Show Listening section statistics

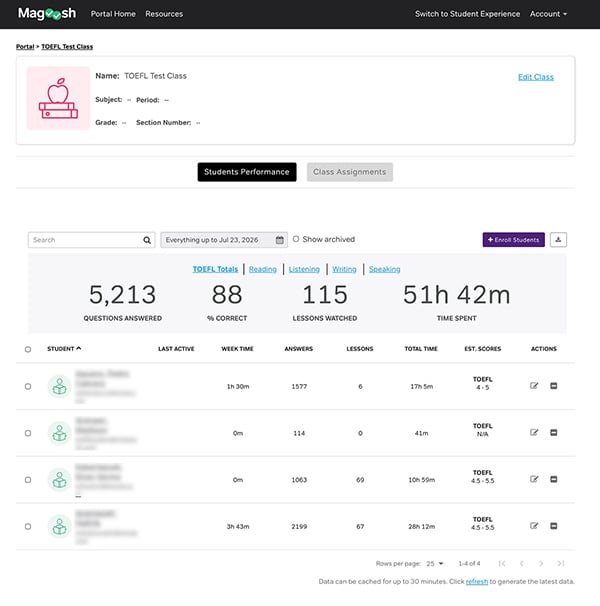[304, 269]
